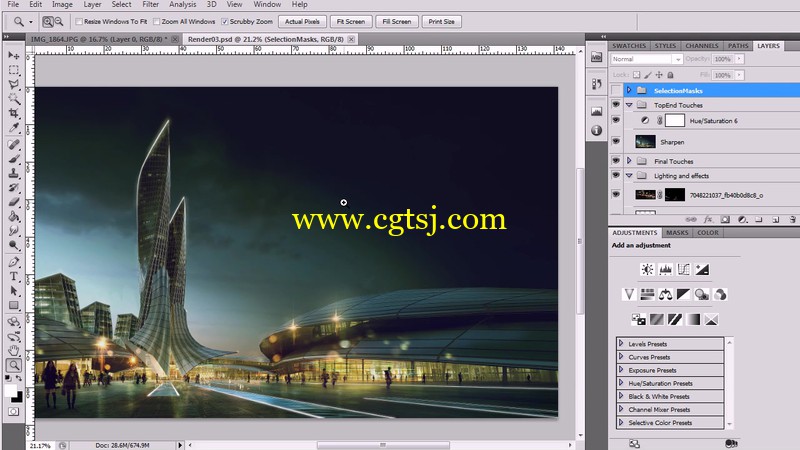Viewport: 800px width, 450px height.
Task: Enable Zoom All Windows checkbox
Action: pyautogui.click(x=157, y=21)
